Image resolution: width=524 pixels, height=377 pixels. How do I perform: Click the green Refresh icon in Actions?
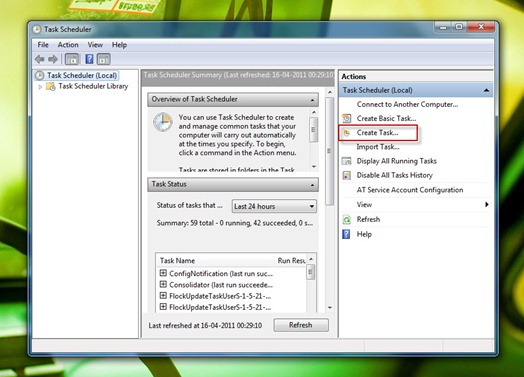[347, 220]
